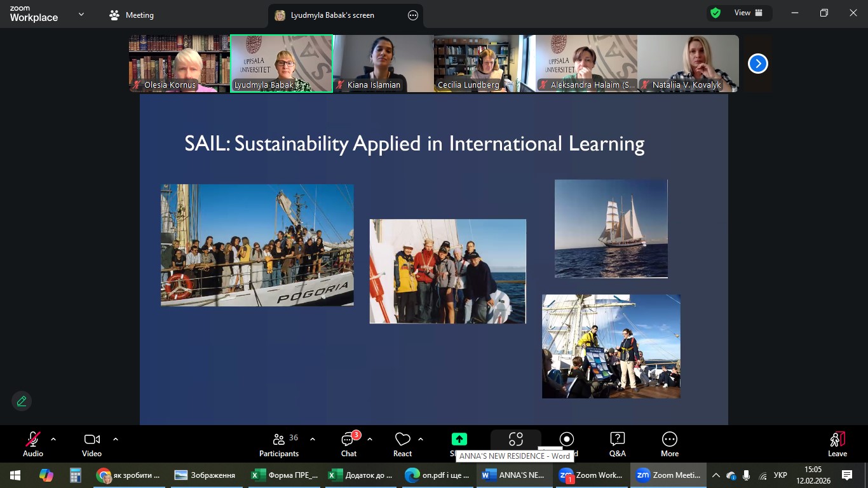Switch to the Meeting tab
868x488 pixels.
(132, 15)
